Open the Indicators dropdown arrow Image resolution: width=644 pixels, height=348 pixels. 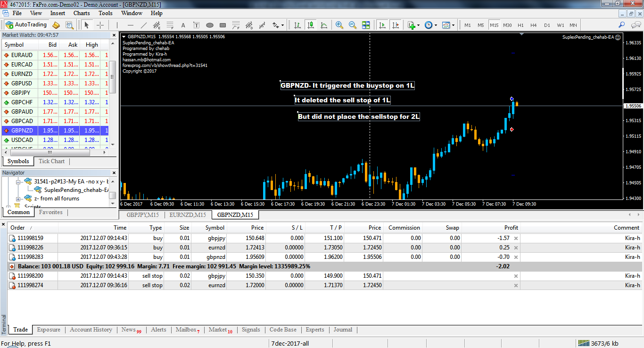click(419, 25)
